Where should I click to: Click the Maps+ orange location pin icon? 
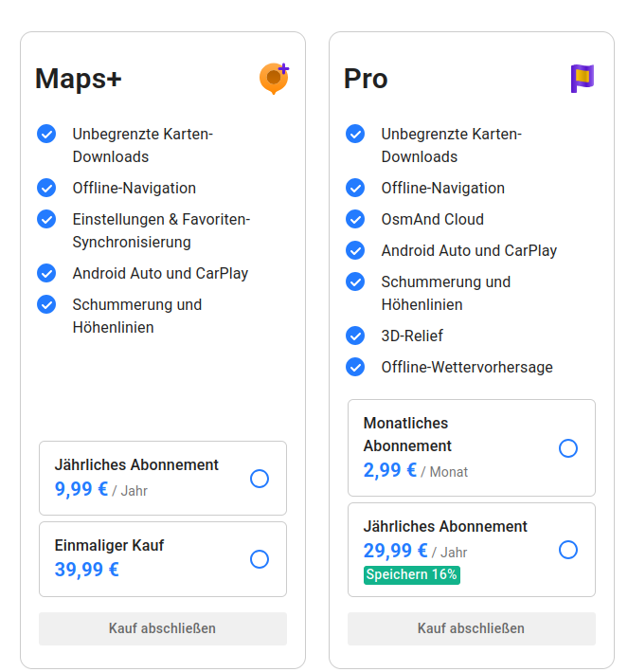click(x=273, y=79)
